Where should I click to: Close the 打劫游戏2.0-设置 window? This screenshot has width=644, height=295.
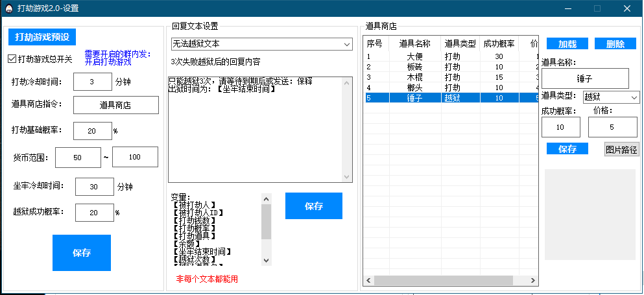tap(627, 8)
